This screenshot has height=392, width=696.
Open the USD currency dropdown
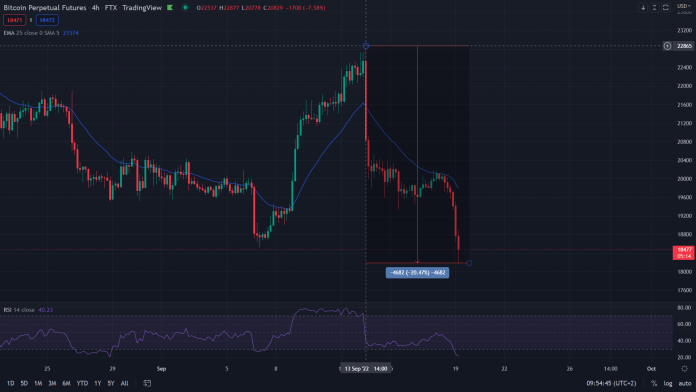click(684, 6)
